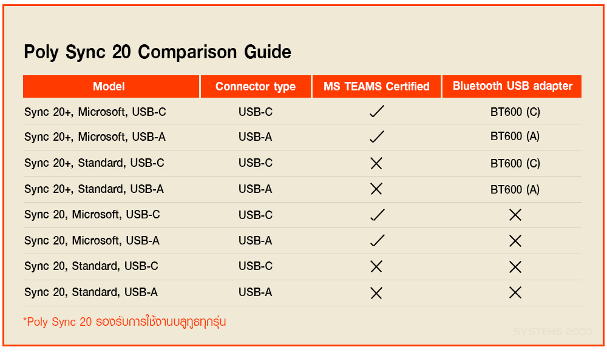Click the Bluetooth adapter cross for Sync 20 Standard USB-C

[515, 266]
